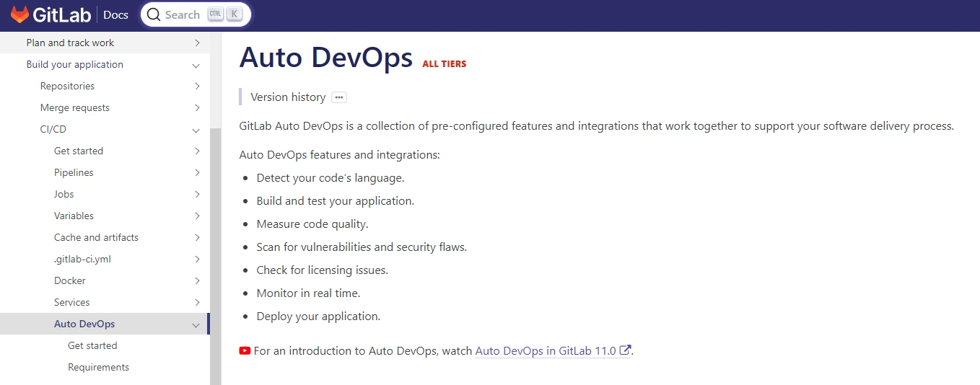Expand the Services chevron

point(197,302)
